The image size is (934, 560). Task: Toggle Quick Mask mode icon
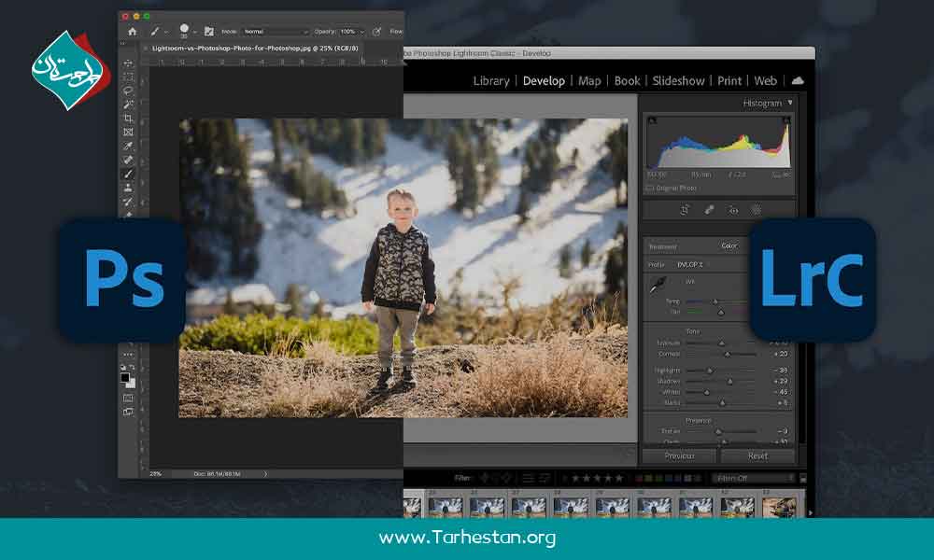pos(128,399)
